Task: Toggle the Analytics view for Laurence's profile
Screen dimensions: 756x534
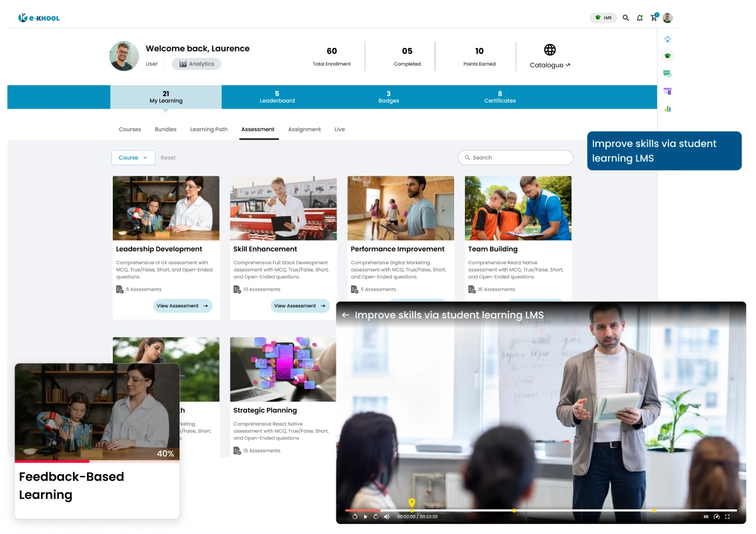Action: (197, 64)
